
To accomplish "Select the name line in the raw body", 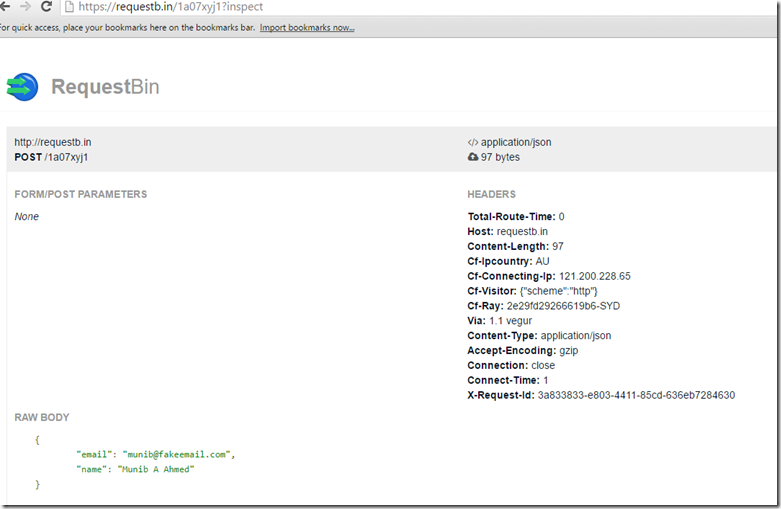I will click(135, 470).
